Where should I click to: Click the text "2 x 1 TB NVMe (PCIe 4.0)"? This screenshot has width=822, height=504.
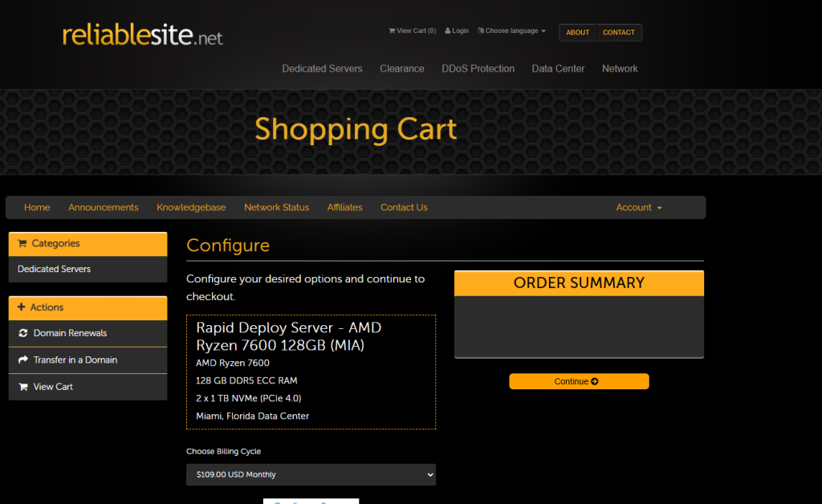[x=249, y=399]
